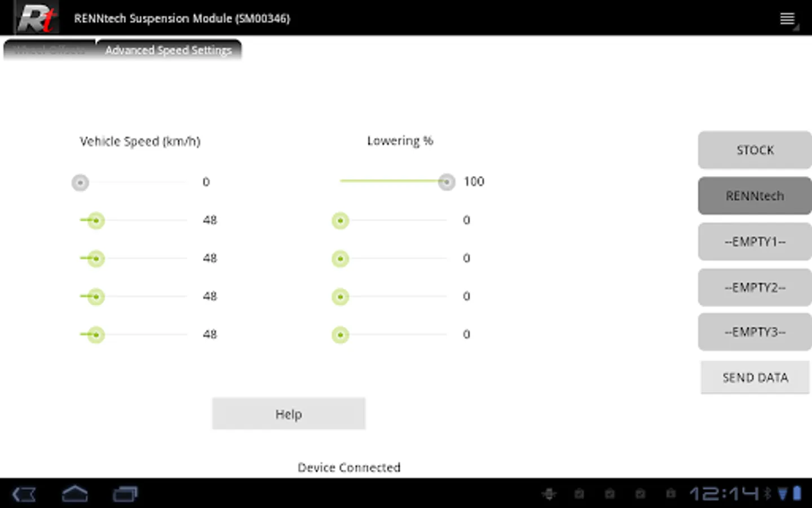Image resolution: width=812 pixels, height=508 pixels.
Task: Select the RENNtech preset button
Action: 755,196
